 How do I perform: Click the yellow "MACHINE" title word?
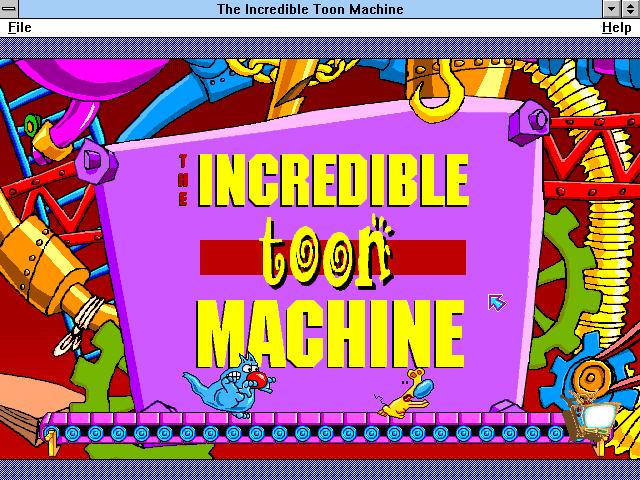pyautogui.click(x=330, y=334)
